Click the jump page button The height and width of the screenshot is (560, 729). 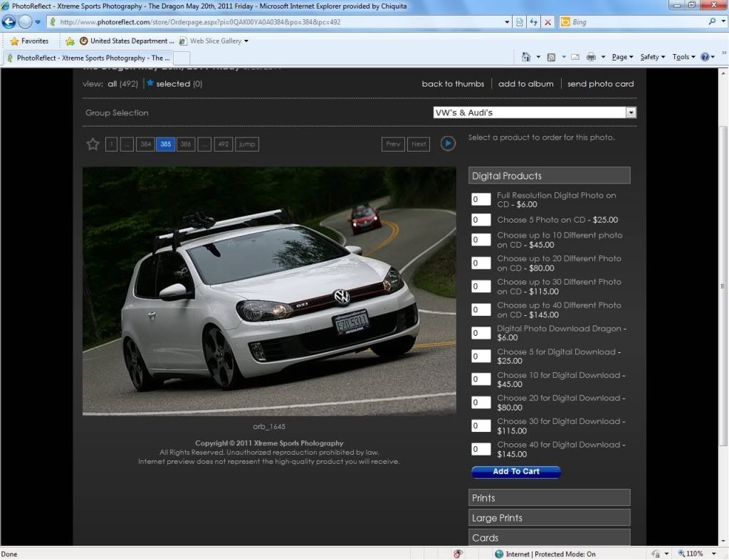(247, 144)
